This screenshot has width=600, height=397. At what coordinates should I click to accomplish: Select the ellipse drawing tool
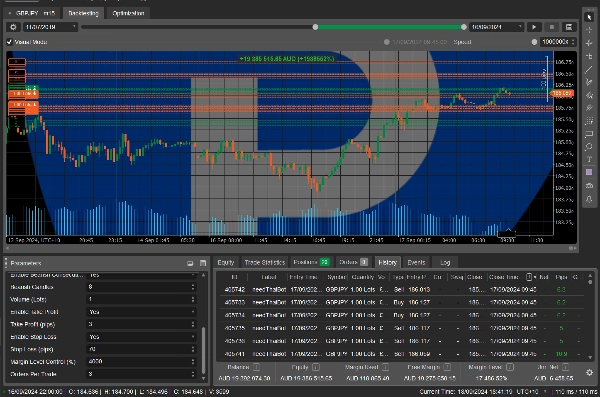(589, 147)
